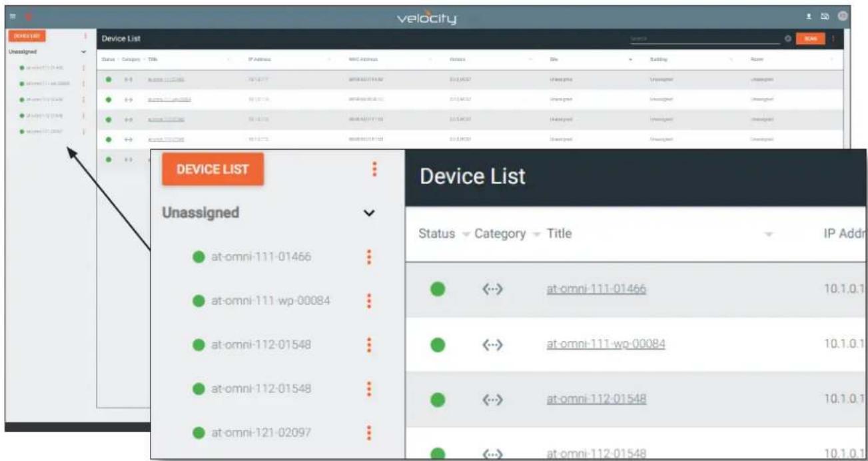Click the SCAN button in the background window
Viewport: 868px width, 461px height.
810,39
